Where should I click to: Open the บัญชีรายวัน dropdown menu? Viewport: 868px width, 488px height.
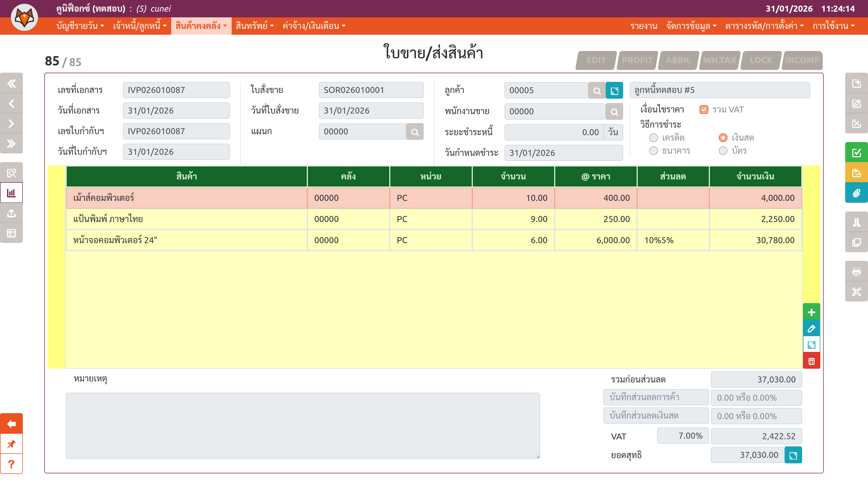pyautogui.click(x=80, y=26)
